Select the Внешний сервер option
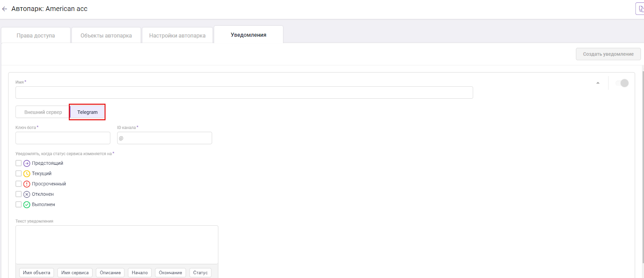This screenshot has height=278, width=644. 43,112
